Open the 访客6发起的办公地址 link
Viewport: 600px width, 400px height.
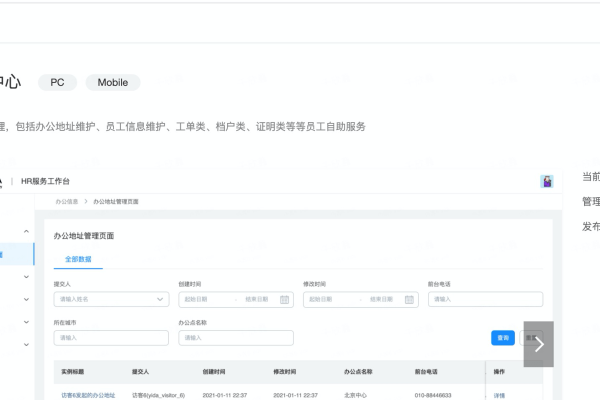point(88,395)
